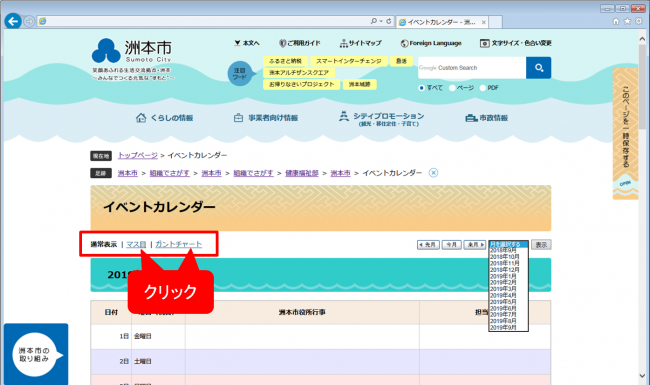Choose 2018年12月 from the month list
Screen dimensions: 650x385
coord(508,270)
